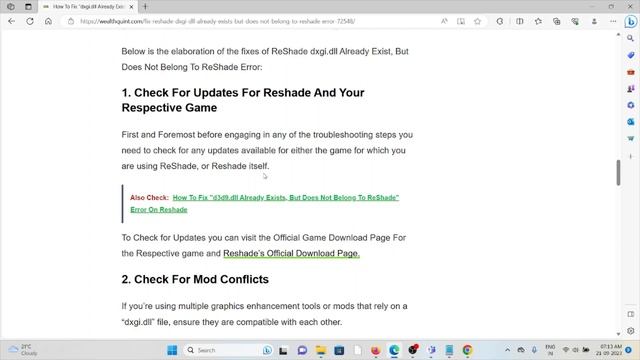Open the taskbar calendar-style app icon
640x360 pixels.
tap(339, 350)
